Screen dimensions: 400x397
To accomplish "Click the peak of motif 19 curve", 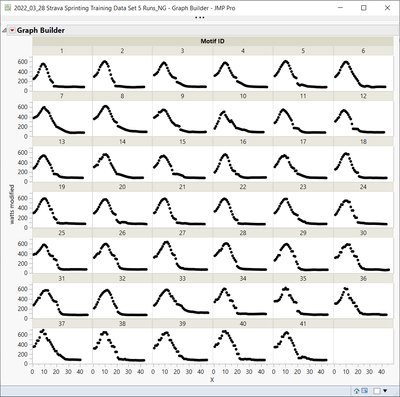I will pos(44,199).
